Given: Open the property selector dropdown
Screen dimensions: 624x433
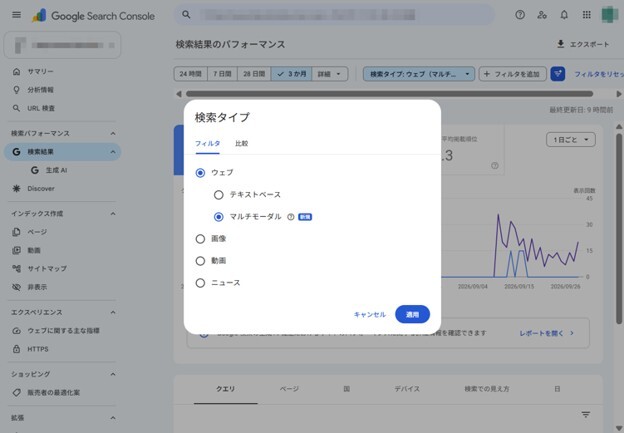Looking at the screenshot, I should 62,45.
